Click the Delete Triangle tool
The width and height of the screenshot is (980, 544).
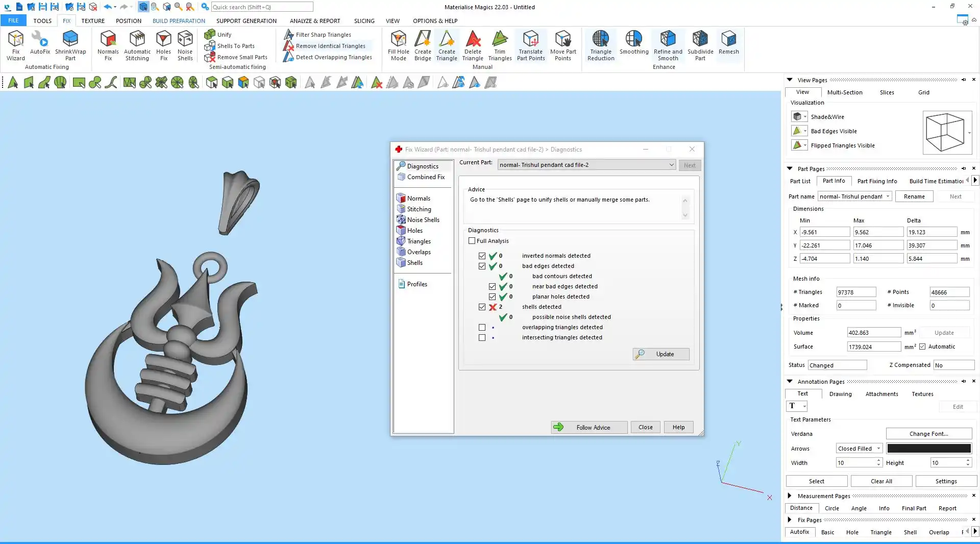[473, 45]
